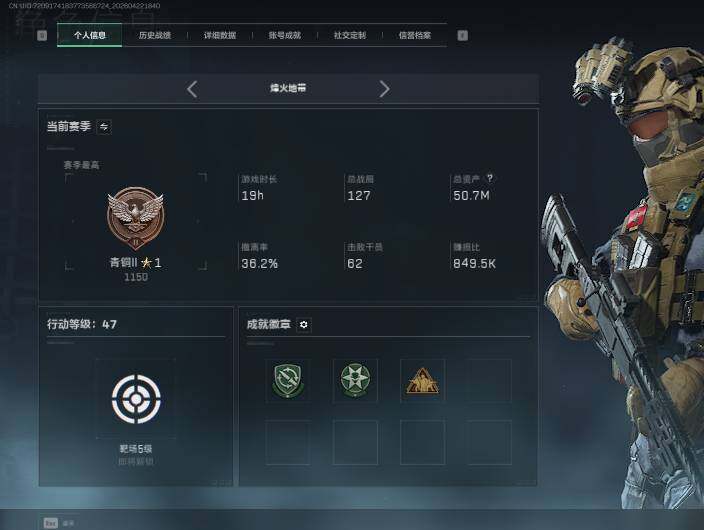
Task: Open the 靶场5级 target crosshair icon
Action: click(136, 399)
